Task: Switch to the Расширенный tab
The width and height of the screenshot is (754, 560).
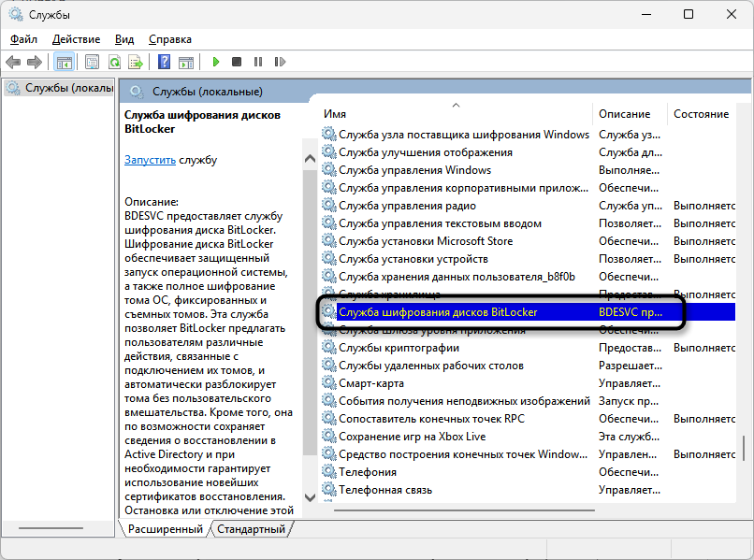Action: [x=166, y=529]
